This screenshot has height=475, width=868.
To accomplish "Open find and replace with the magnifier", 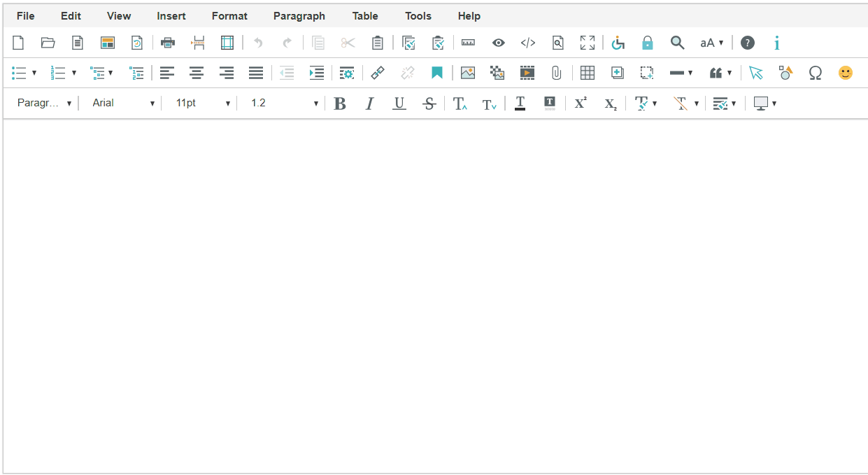I will coord(677,43).
